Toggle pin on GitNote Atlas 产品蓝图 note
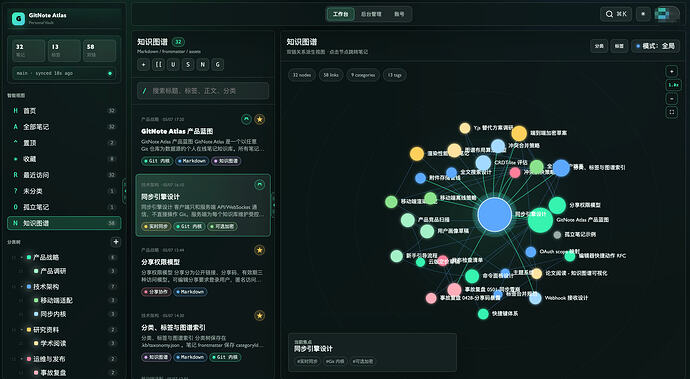The image size is (690, 379). (246, 119)
